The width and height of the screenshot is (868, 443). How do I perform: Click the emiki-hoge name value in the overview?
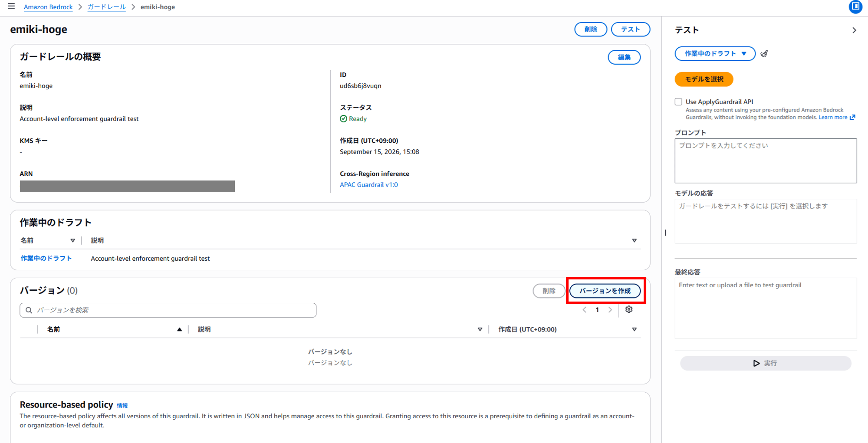click(x=36, y=86)
